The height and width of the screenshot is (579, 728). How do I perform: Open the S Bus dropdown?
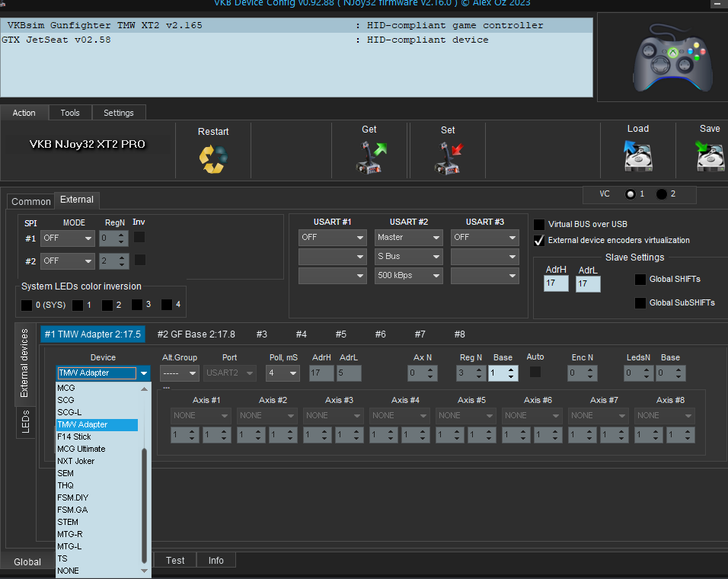(x=409, y=256)
